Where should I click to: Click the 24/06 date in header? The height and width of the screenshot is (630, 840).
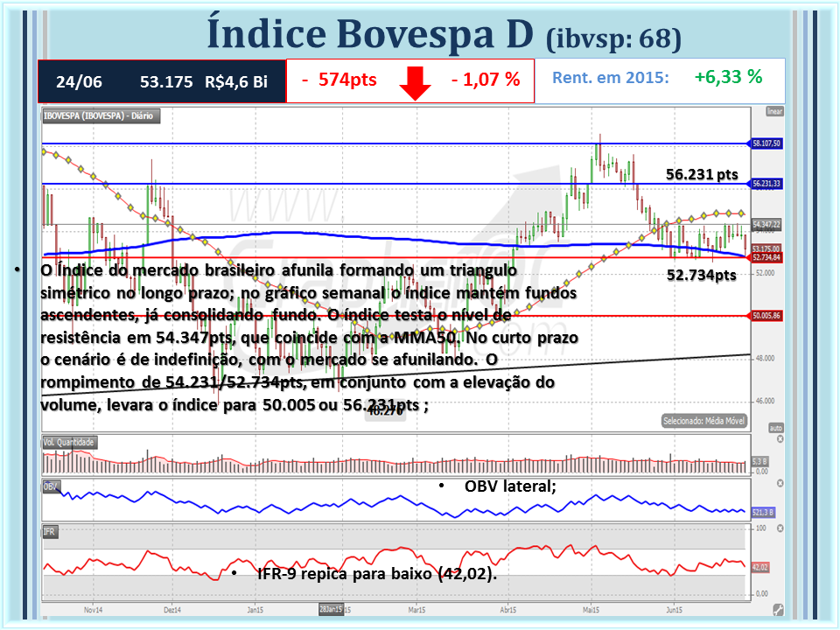79,82
